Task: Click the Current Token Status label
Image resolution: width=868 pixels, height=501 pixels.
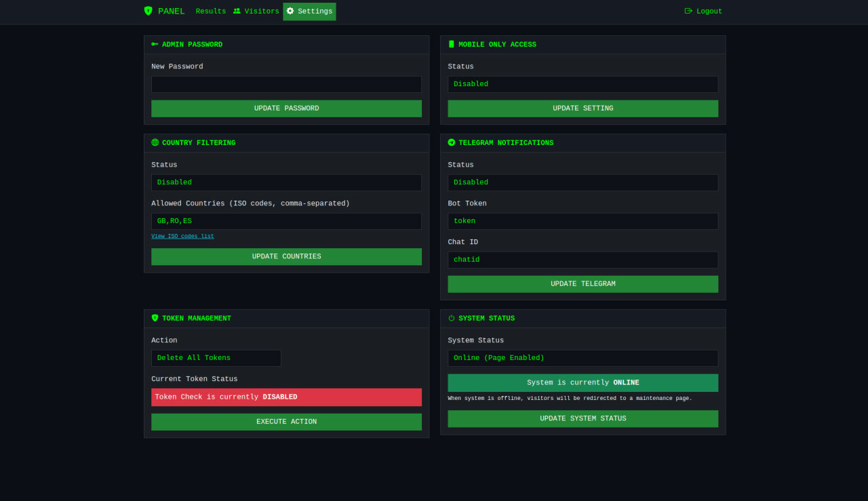Action: (195, 379)
